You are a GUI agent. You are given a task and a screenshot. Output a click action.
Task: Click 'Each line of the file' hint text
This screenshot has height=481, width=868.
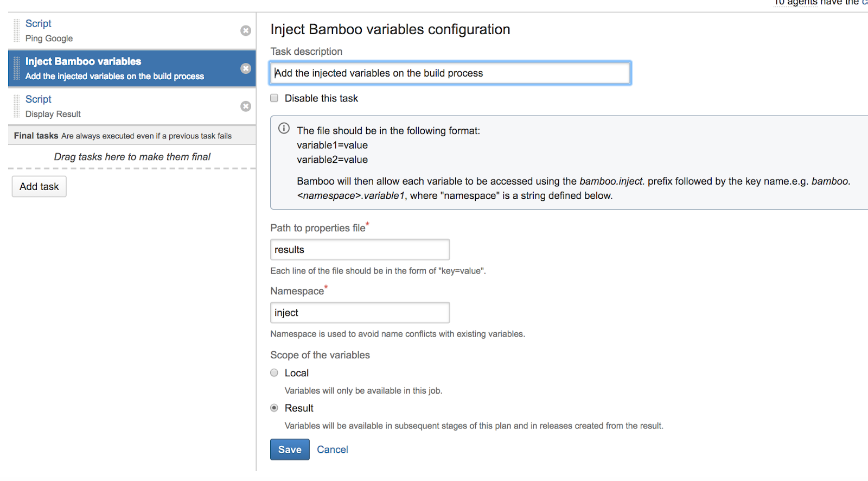[x=378, y=271]
